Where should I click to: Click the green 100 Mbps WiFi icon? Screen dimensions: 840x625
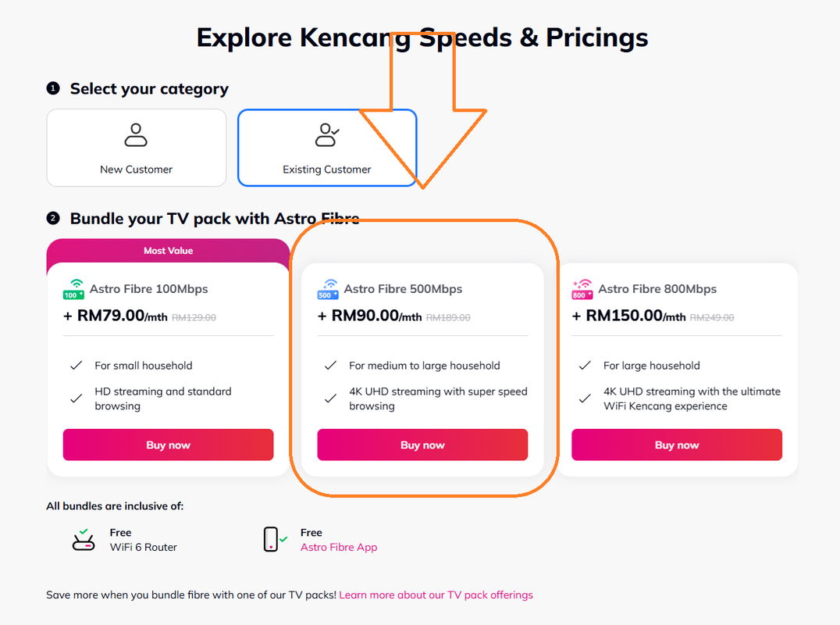click(x=74, y=289)
